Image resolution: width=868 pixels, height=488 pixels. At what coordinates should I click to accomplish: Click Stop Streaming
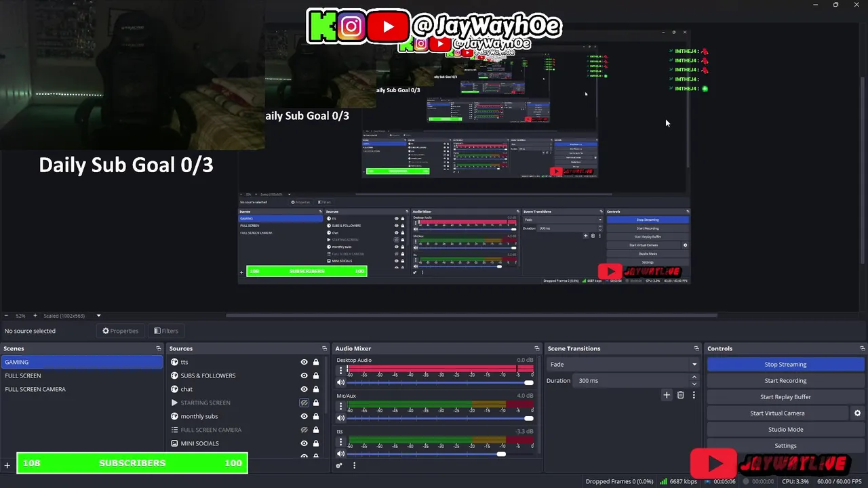[785, 365]
